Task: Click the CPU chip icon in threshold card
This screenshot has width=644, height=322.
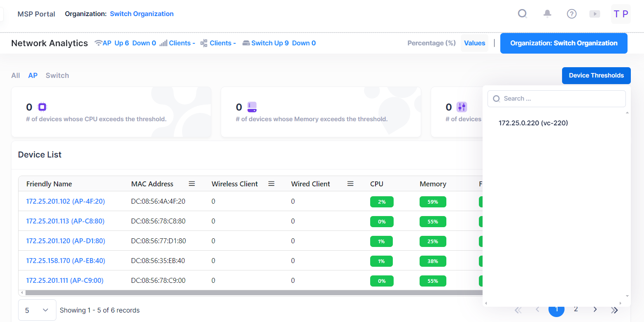Action: [x=42, y=107]
